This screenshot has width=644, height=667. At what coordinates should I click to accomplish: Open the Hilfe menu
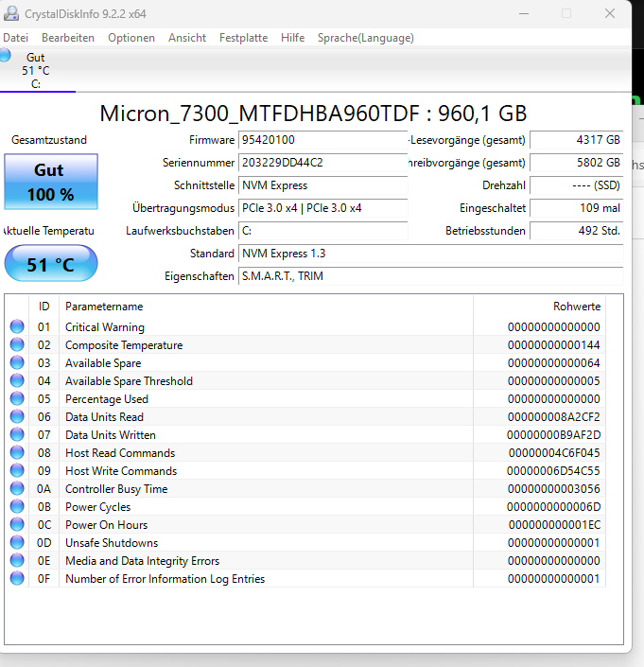(x=292, y=38)
